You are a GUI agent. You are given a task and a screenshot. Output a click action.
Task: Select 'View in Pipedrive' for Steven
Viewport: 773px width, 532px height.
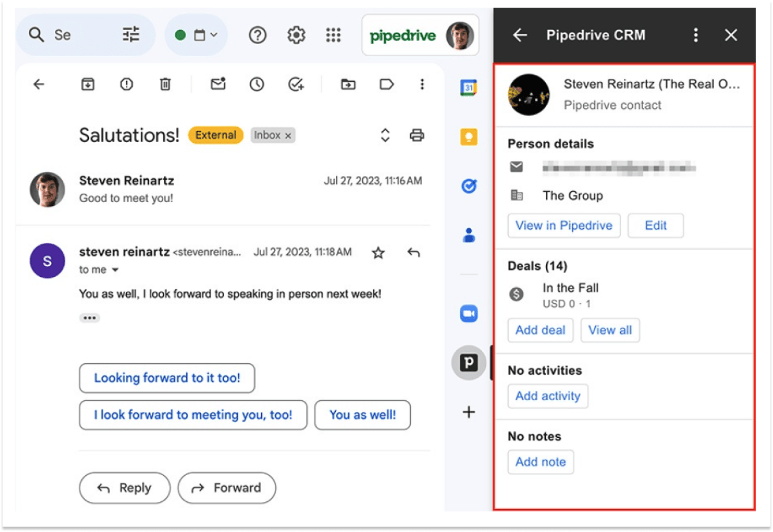[x=564, y=225]
